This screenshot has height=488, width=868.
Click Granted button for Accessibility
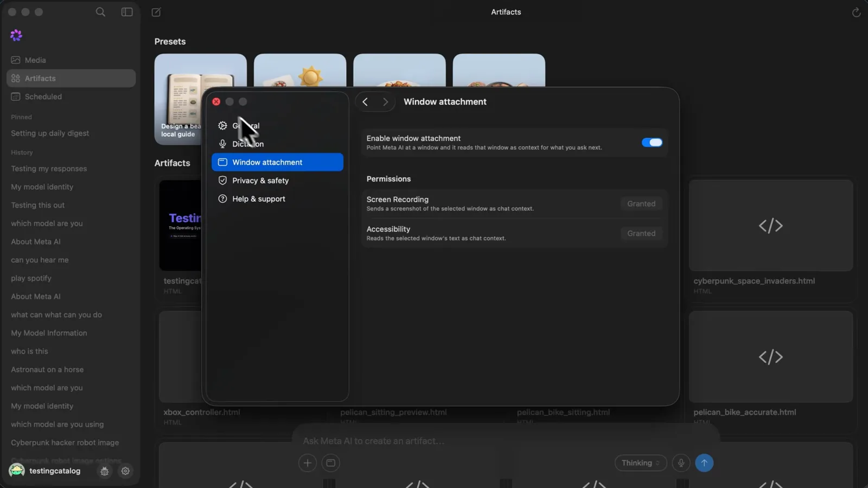tap(641, 234)
